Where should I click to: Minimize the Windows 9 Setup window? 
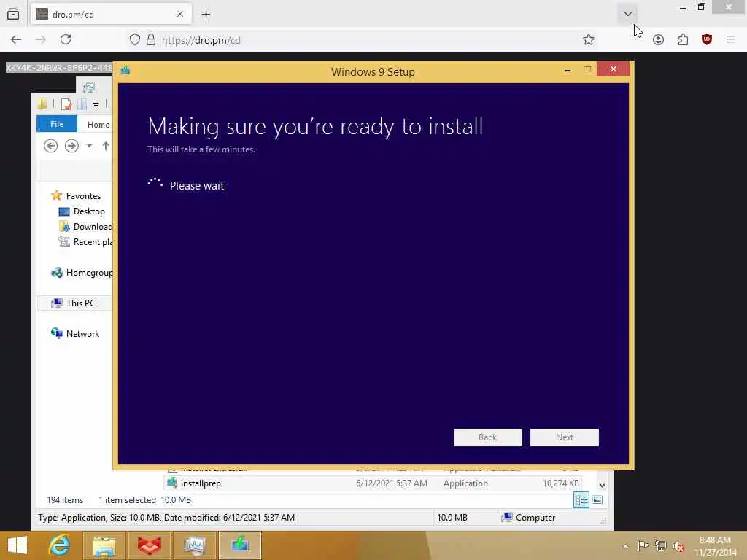[567, 70]
